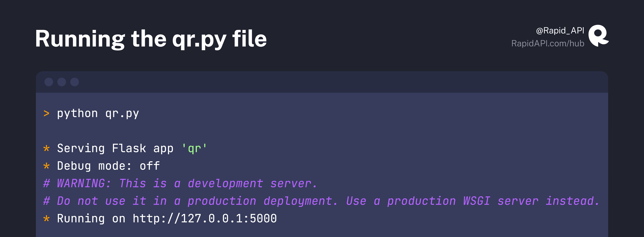The height and width of the screenshot is (237, 644).
Task: Click the asterisk before 'Debug mode'
Action: 46,166
